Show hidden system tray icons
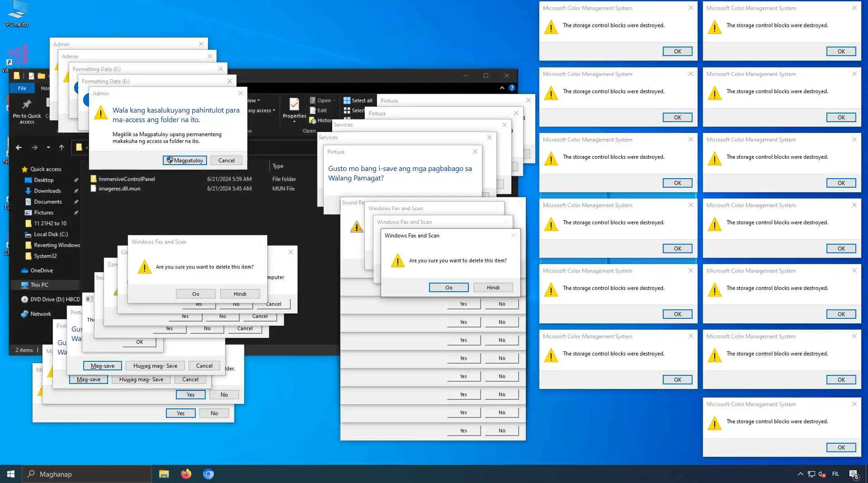 pyautogui.click(x=801, y=474)
